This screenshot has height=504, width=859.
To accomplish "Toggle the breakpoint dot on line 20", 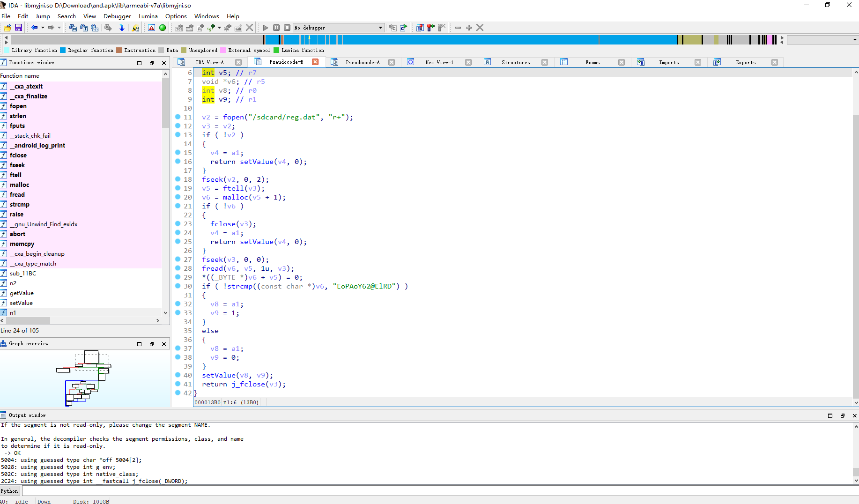I will coord(178,197).
